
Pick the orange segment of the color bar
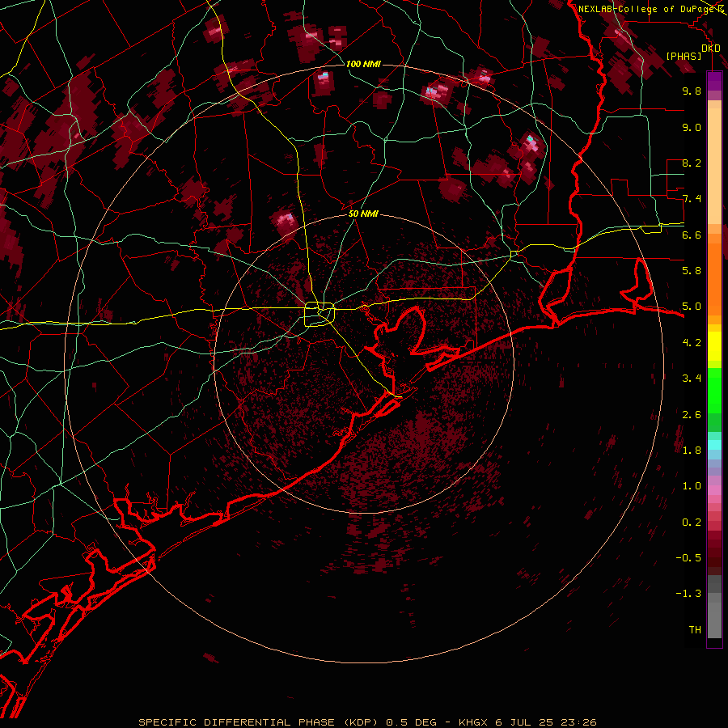tap(714, 278)
